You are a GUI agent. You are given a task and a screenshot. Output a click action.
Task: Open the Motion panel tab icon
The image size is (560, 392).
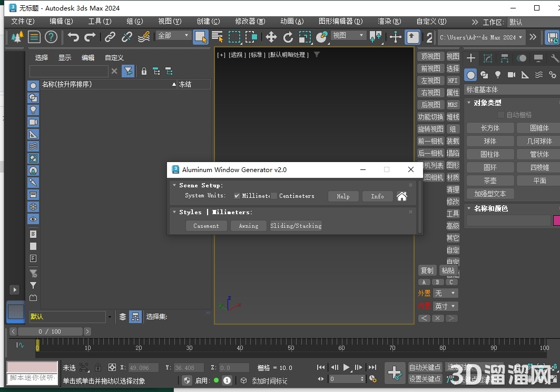[x=522, y=58]
